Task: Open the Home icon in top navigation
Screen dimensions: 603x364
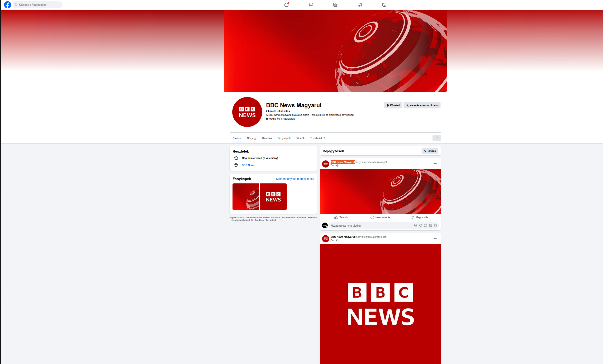Action: pyautogui.click(x=286, y=5)
